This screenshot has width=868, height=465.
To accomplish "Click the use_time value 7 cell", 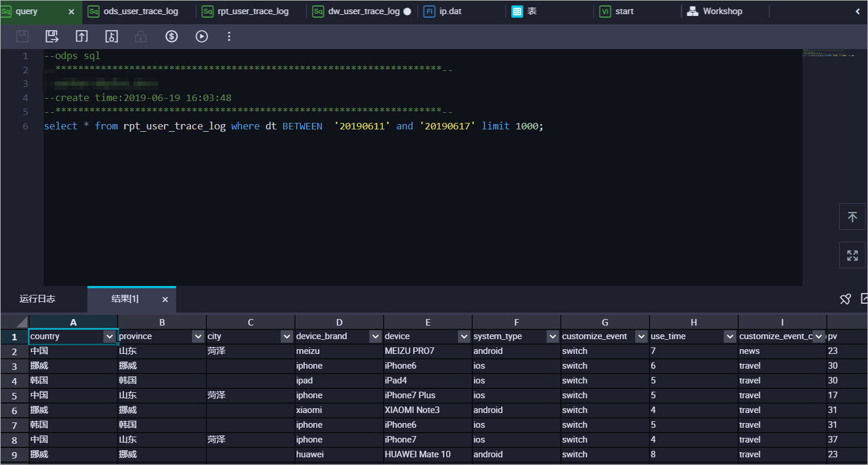I will tap(694, 351).
